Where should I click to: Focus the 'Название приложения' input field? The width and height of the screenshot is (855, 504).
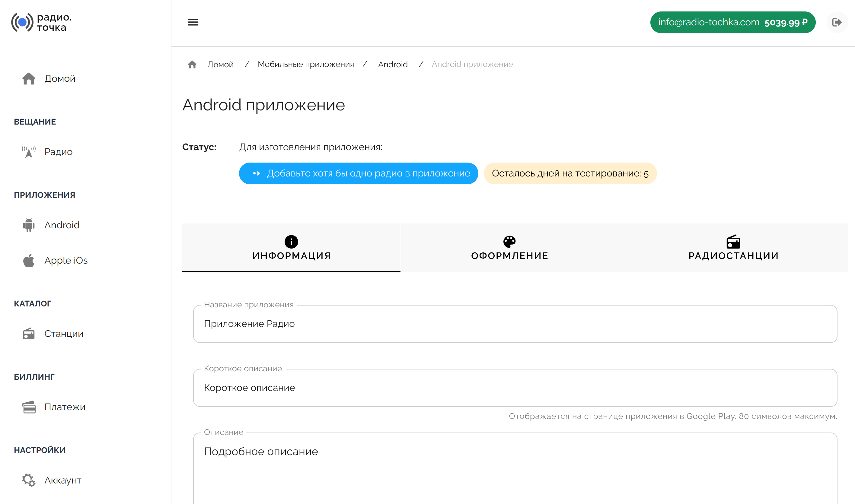tap(515, 324)
